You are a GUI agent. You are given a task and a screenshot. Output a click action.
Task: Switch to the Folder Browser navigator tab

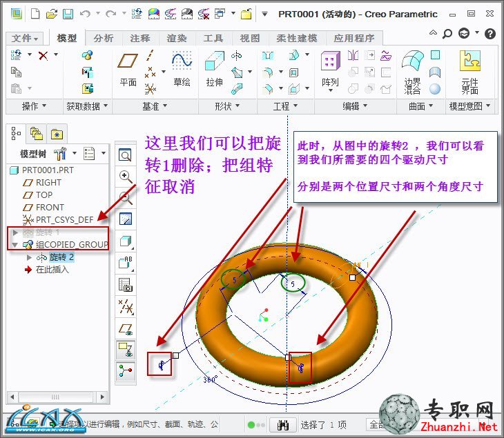click(37, 134)
